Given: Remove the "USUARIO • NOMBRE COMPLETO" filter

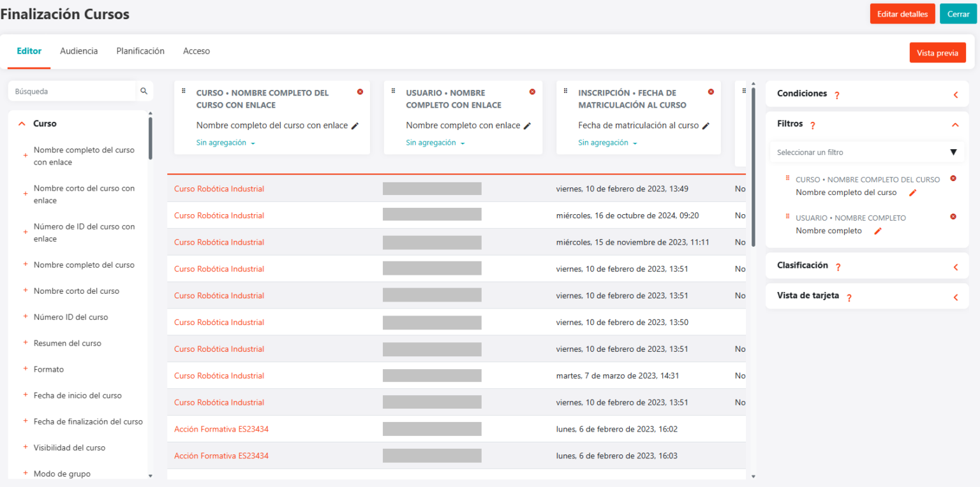Looking at the screenshot, I should tap(953, 217).
